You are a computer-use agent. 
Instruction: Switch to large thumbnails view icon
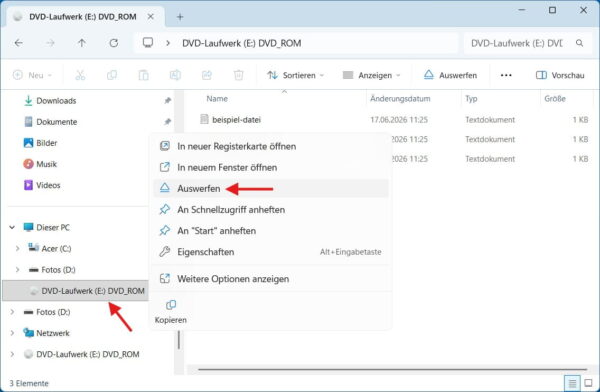tap(588, 383)
